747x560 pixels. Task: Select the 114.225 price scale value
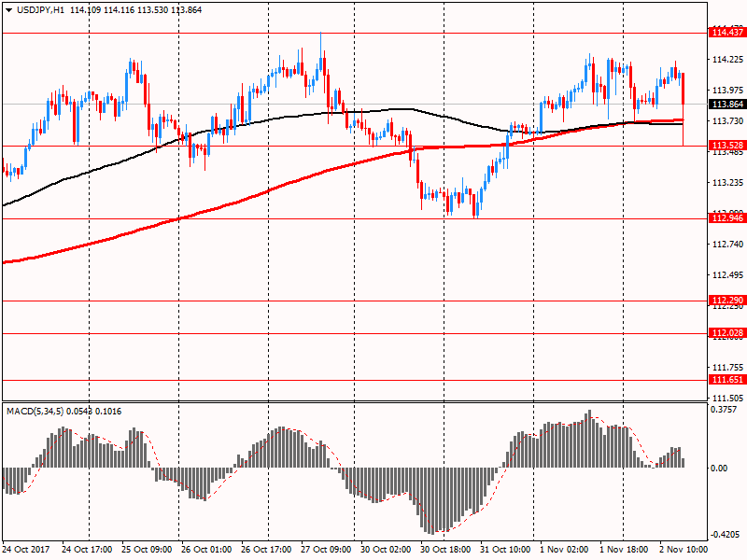(727, 60)
